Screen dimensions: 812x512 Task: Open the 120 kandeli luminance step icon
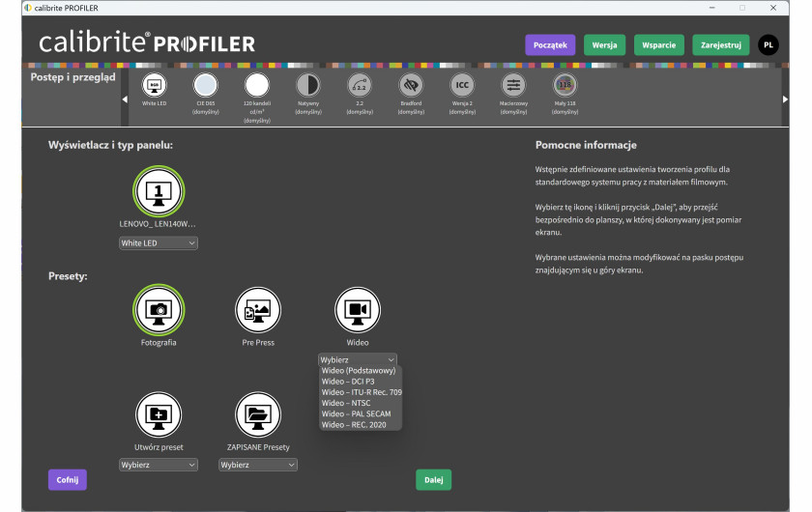pos(257,85)
